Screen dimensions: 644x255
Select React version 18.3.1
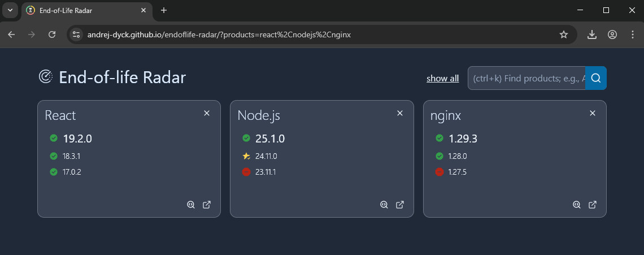coord(72,156)
